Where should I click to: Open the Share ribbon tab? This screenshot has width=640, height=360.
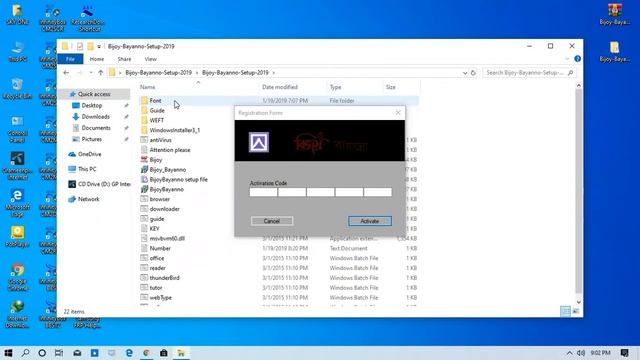pos(124,59)
